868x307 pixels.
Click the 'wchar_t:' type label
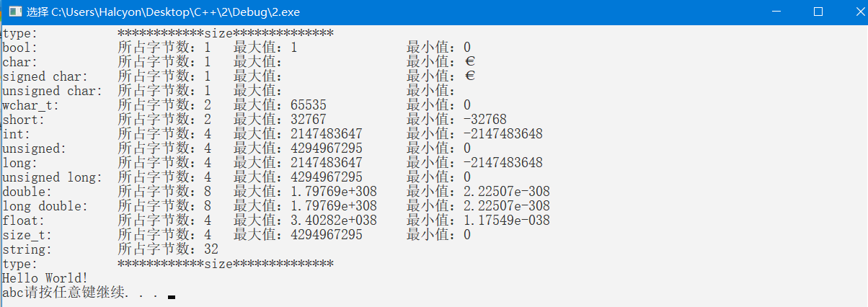coord(31,105)
